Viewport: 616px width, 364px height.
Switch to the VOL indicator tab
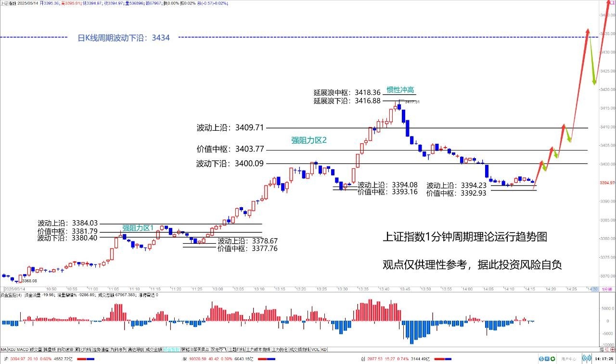315,350
